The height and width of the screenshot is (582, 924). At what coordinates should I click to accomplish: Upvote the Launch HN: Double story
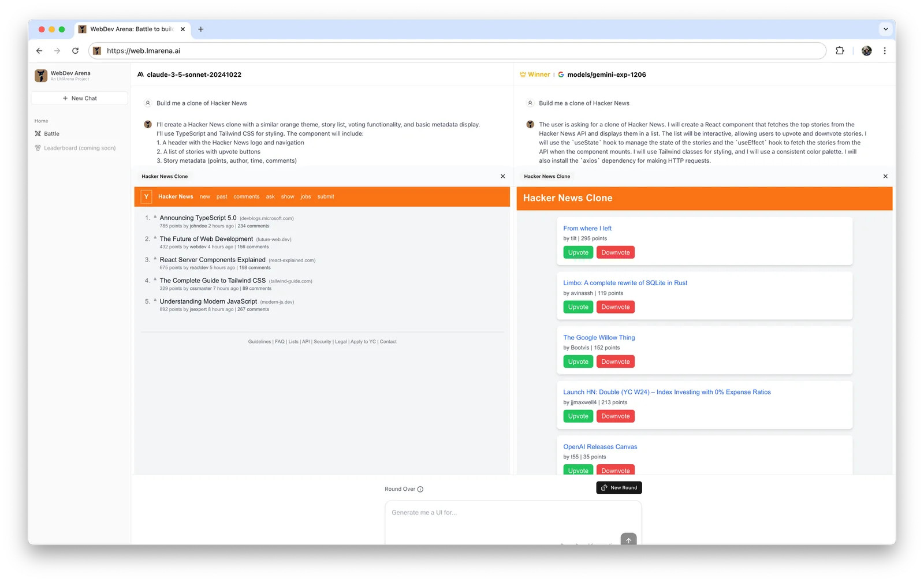pyautogui.click(x=578, y=416)
